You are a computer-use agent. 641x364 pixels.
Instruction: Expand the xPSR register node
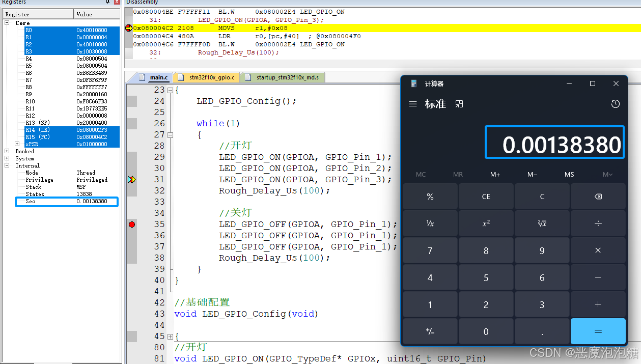tap(17, 144)
